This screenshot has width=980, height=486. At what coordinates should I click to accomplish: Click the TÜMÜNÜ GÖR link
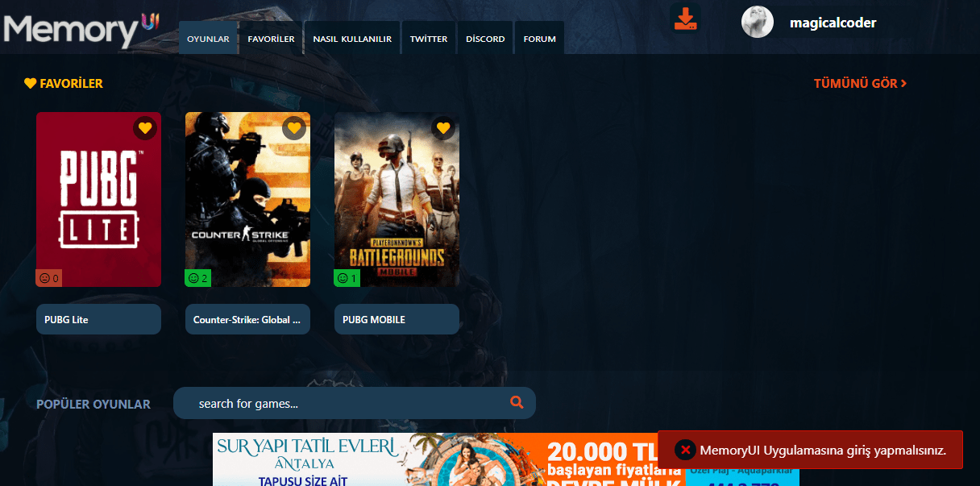coord(860,83)
